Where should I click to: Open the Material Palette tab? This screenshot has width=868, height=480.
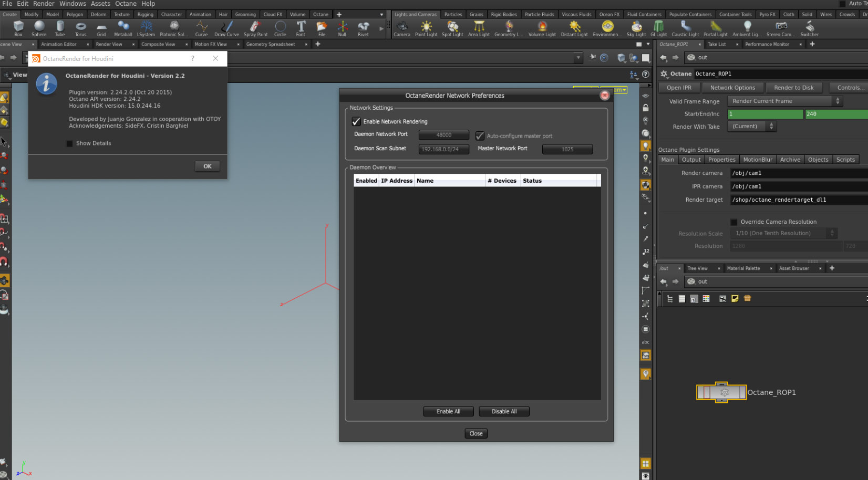tap(743, 268)
